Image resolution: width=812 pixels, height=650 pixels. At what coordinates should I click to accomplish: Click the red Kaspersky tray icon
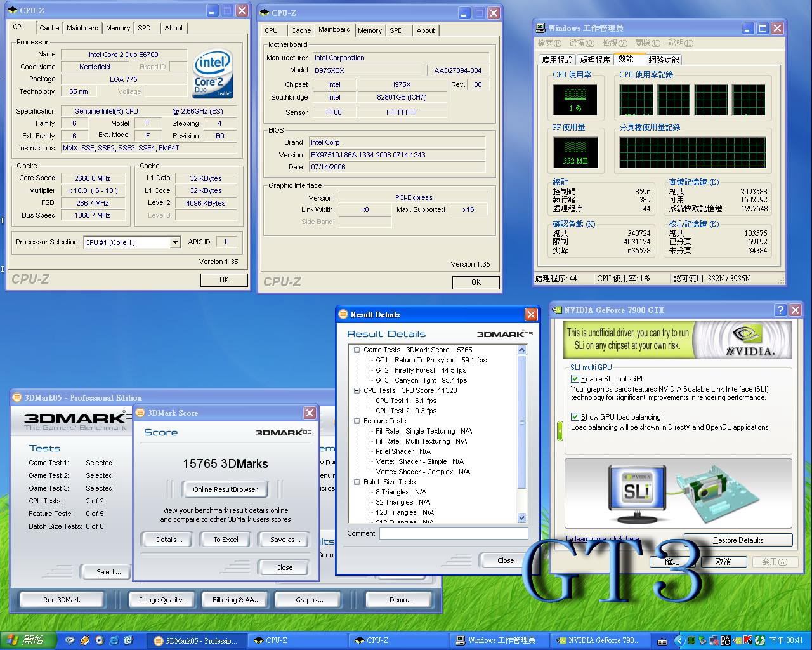748,640
